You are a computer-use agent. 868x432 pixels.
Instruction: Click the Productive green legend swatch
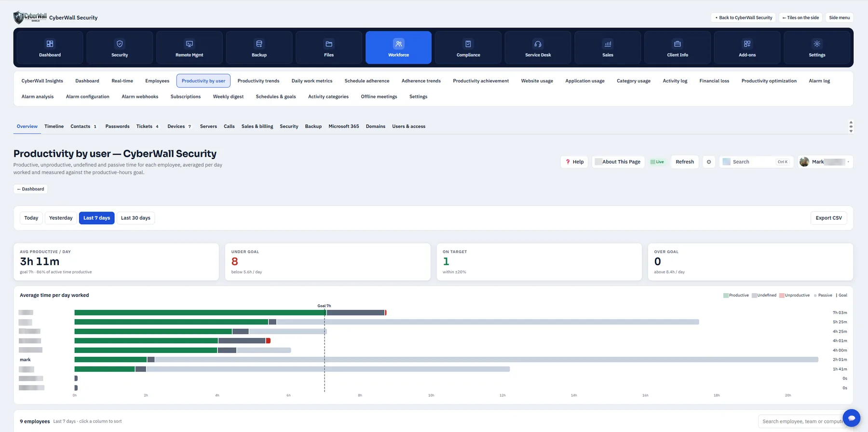(726, 296)
